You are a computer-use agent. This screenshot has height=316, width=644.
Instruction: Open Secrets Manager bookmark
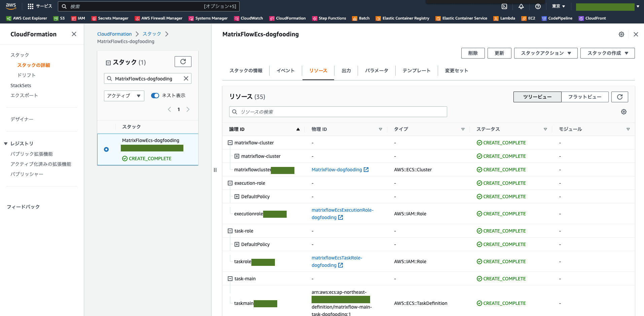[110, 18]
